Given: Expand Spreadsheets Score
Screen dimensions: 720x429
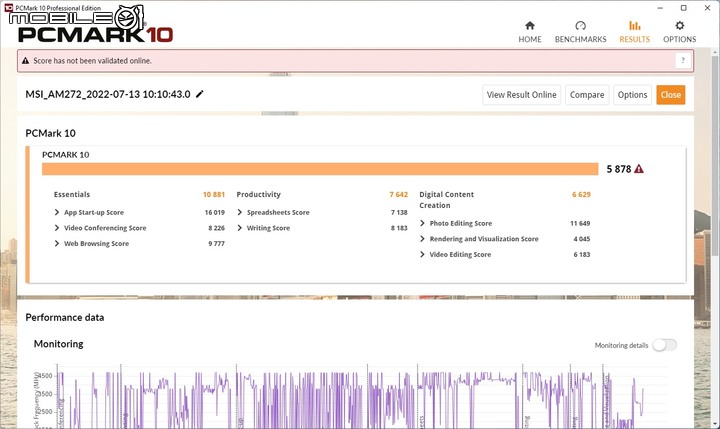Looking at the screenshot, I should (x=240, y=212).
